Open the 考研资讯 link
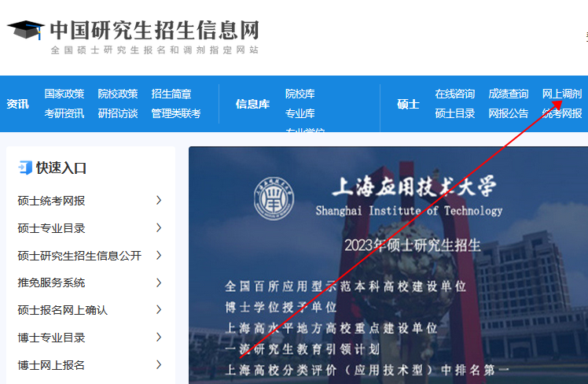The image size is (588, 384). pyautogui.click(x=64, y=113)
